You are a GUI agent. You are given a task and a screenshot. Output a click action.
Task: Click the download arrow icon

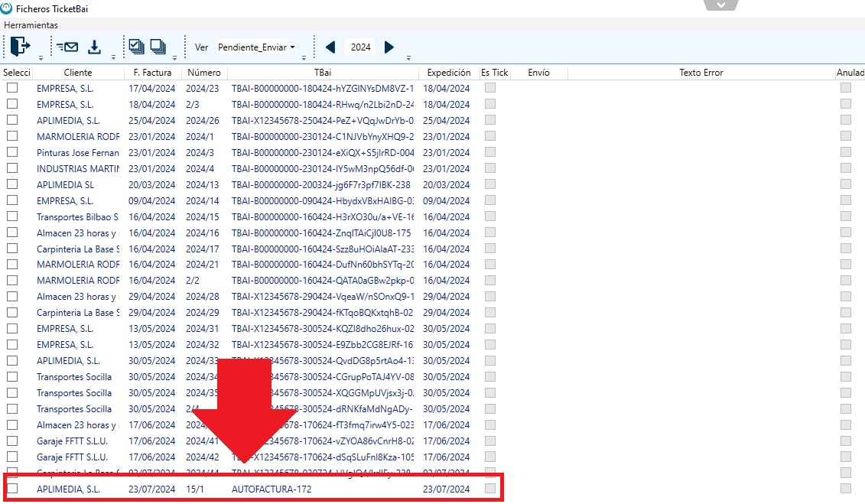point(94,47)
